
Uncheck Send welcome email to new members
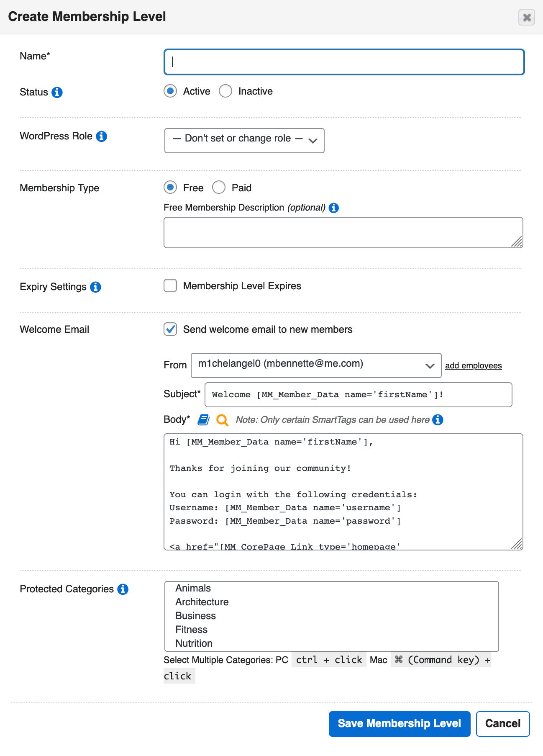tap(170, 329)
